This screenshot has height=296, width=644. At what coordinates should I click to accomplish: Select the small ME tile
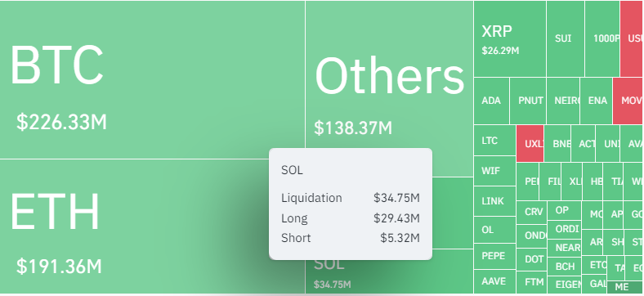click(624, 287)
